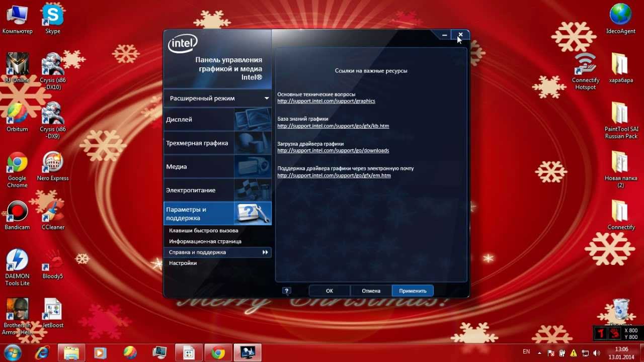
Task: Click the question mark help button
Action: (x=287, y=291)
